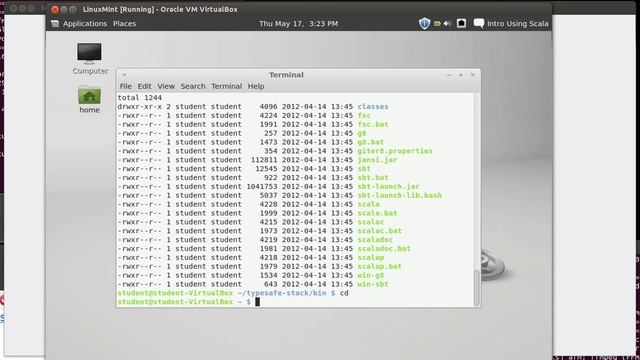This screenshot has width=640, height=360.
Task: Open the Applications menu
Action: (x=84, y=24)
